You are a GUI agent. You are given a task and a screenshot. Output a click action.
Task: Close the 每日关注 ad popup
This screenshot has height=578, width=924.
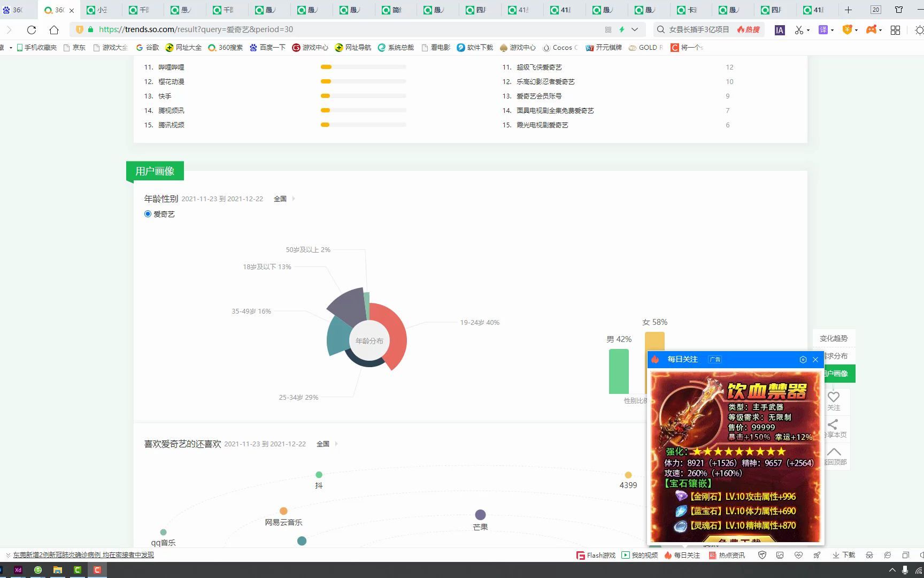click(815, 360)
